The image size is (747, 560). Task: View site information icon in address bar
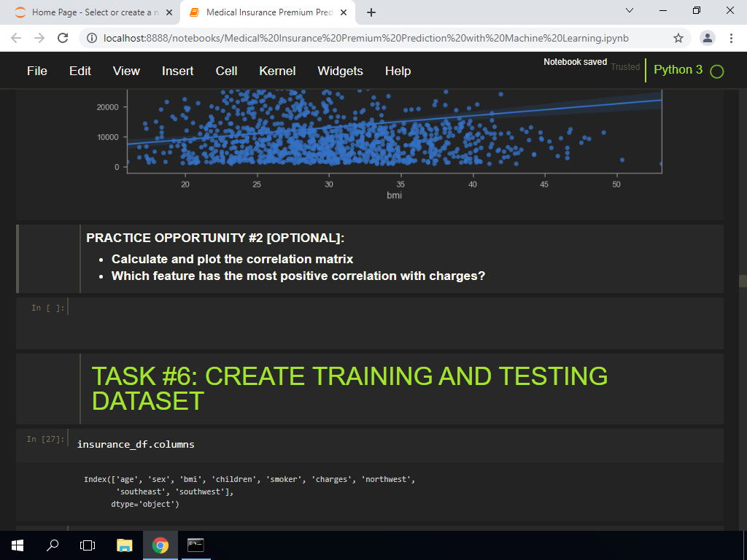click(x=92, y=38)
